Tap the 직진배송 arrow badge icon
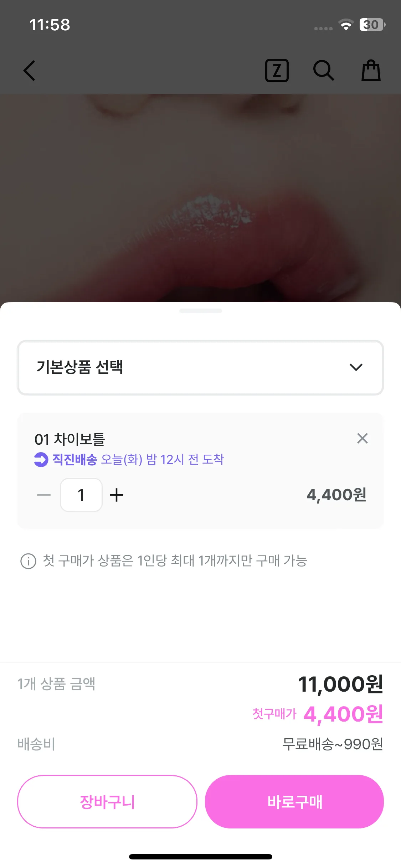Viewport: 401px width, 868px height. 41,459
